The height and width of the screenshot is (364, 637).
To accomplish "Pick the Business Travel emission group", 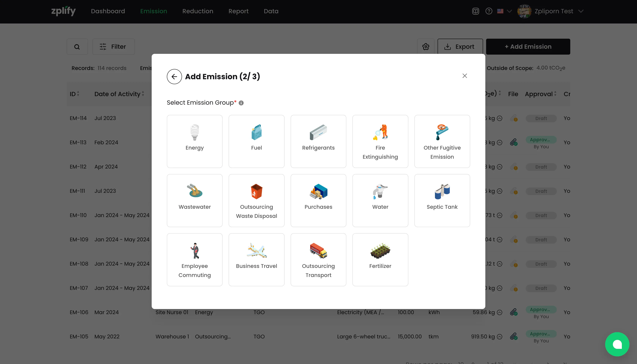I will (x=256, y=260).
